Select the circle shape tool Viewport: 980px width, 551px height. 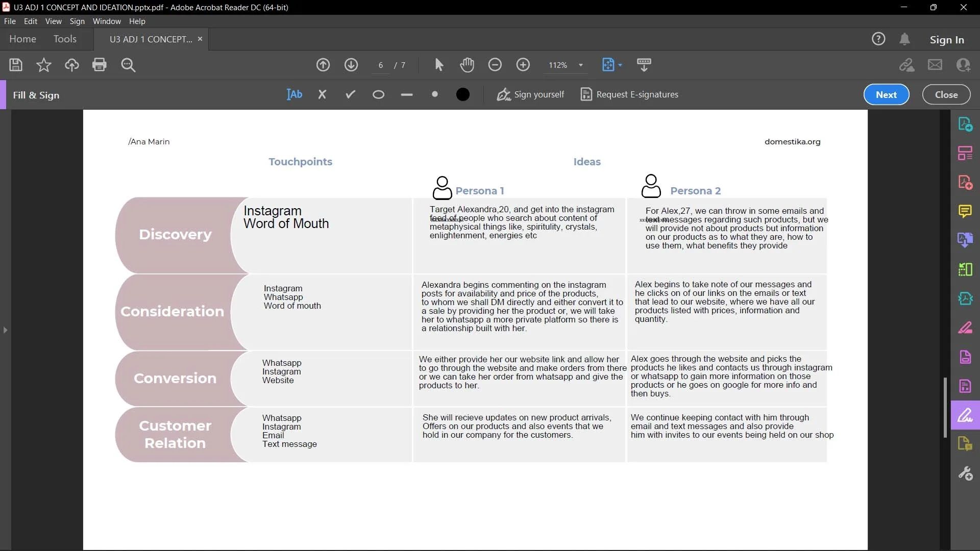tap(378, 94)
